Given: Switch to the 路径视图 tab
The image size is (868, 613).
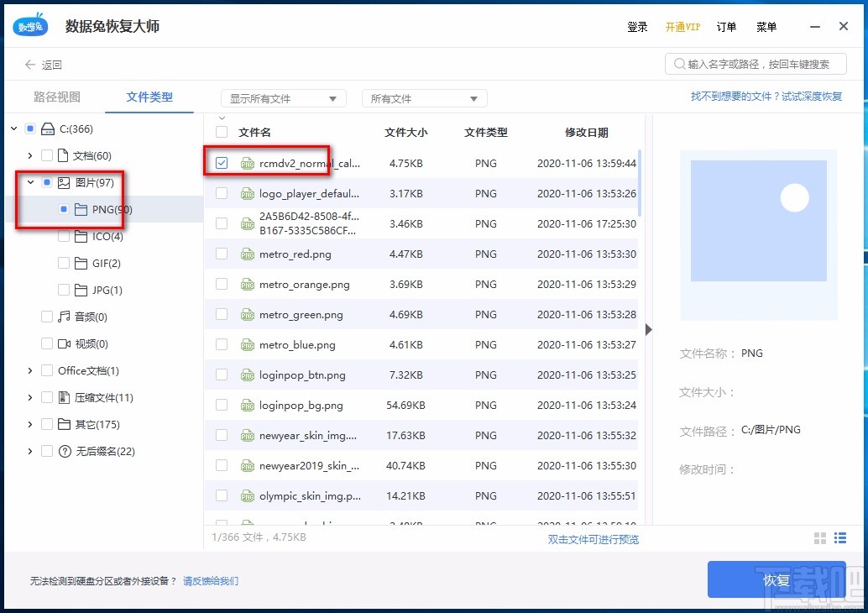Looking at the screenshot, I should click(x=55, y=97).
